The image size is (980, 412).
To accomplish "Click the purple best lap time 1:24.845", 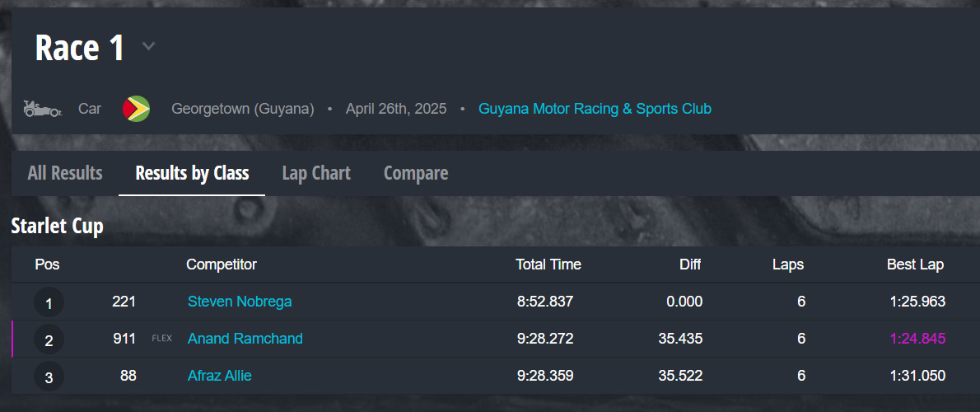I will [x=917, y=339].
